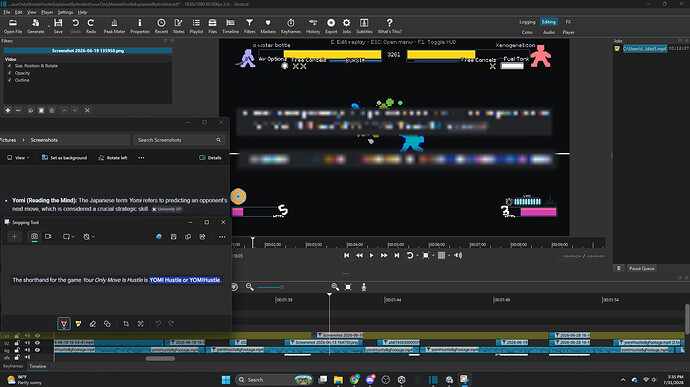The image size is (690, 387).
Task: Open the Settings menu
Action: (x=65, y=12)
